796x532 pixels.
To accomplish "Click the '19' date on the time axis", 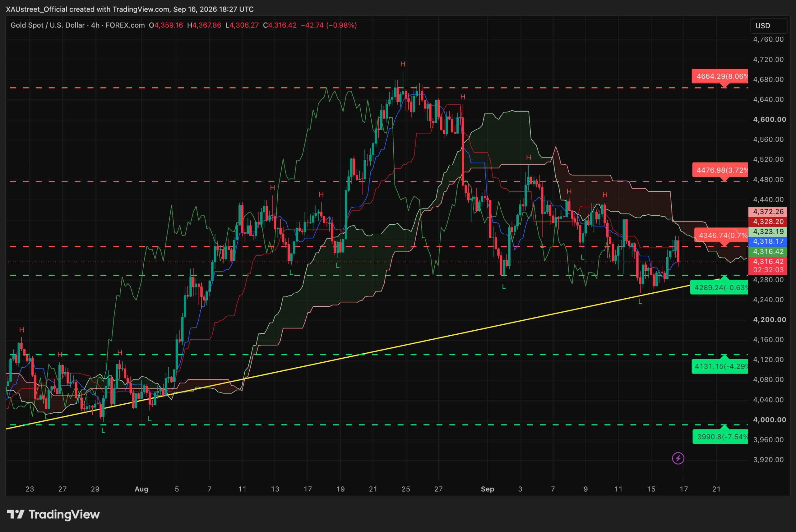I will [340, 489].
